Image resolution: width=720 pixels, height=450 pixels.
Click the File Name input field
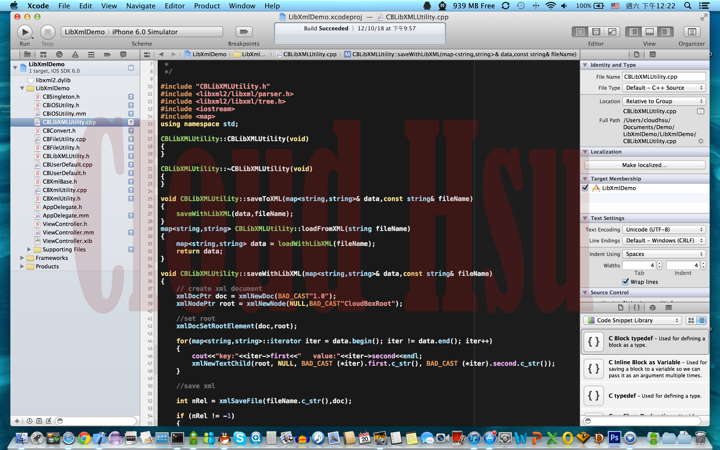pos(664,77)
